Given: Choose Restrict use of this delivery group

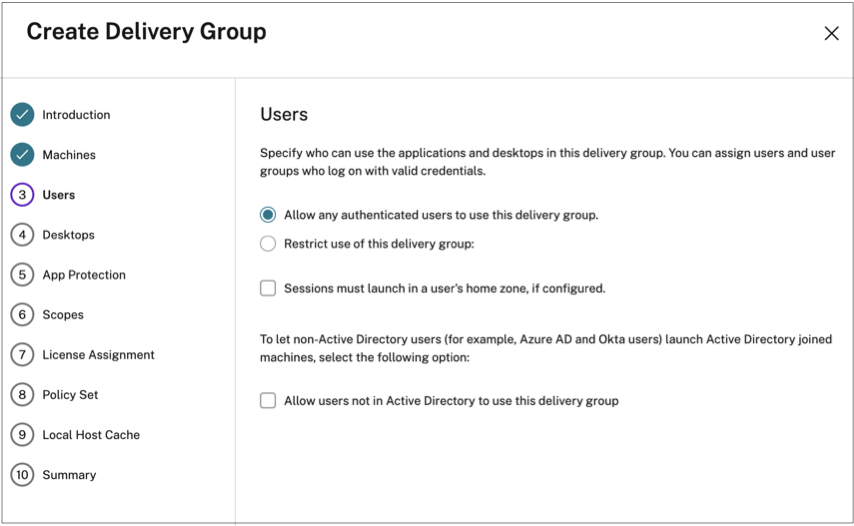Looking at the screenshot, I should (268, 243).
